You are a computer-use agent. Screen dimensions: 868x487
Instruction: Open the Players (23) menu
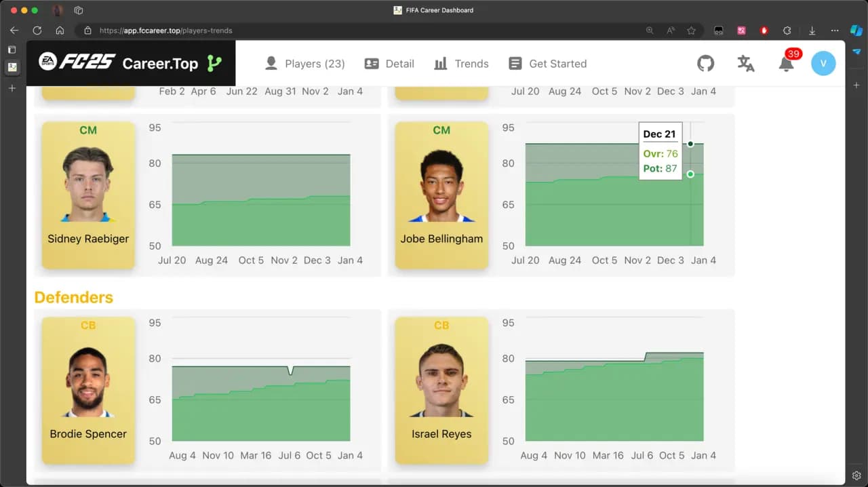click(304, 63)
